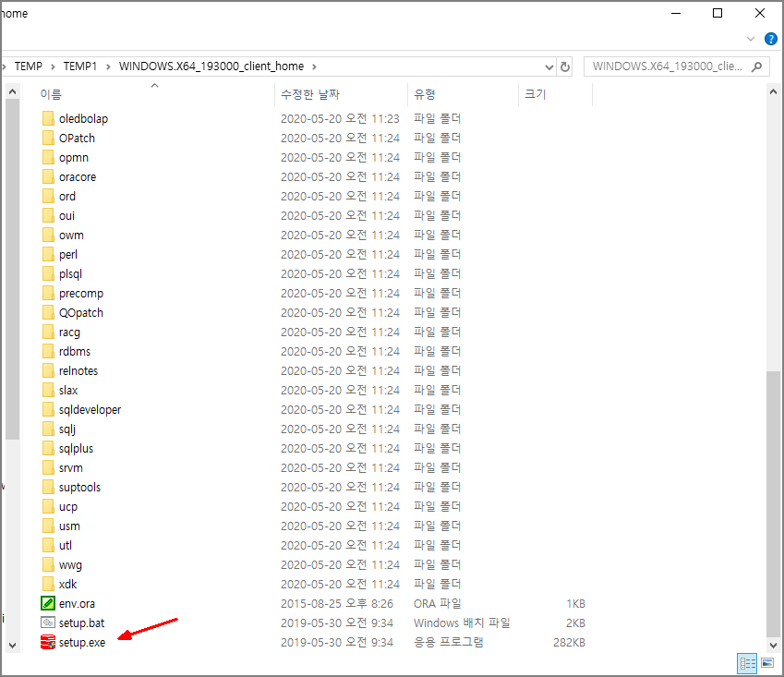Click the blue Help question mark icon
784x677 pixels.
(x=771, y=39)
